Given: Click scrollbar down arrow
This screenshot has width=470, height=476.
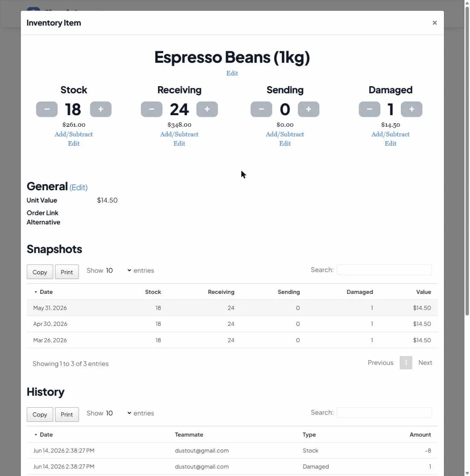Looking at the screenshot, I should [467, 473].
